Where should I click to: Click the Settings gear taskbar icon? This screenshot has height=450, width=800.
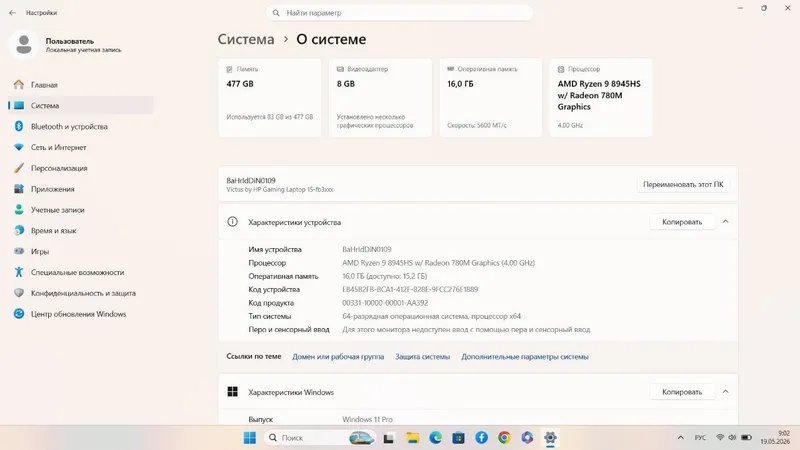[550, 438]
